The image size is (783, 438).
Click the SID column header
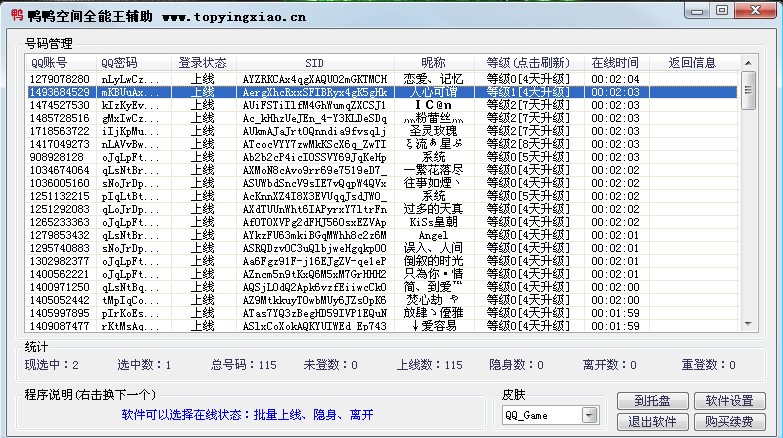pos(314,63)
